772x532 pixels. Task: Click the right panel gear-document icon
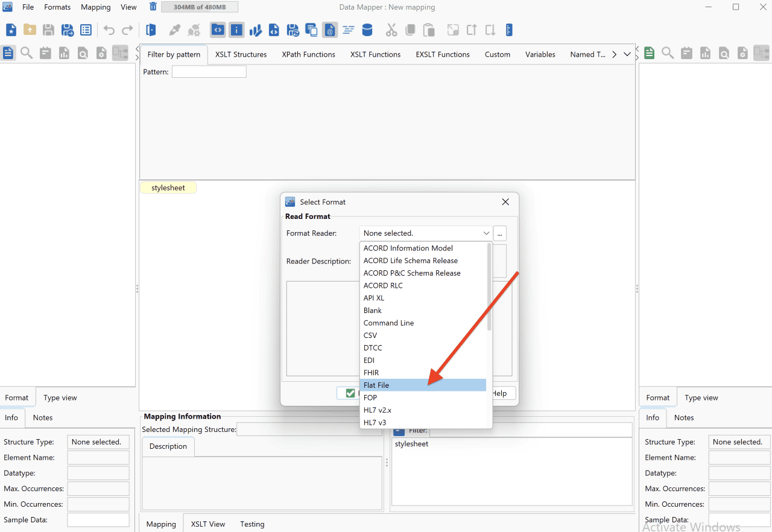tap(742, 53)
